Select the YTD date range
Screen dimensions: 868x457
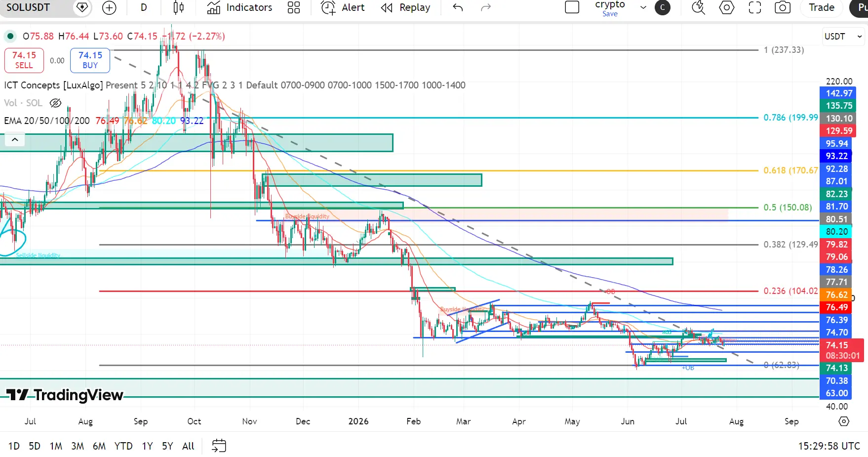123,446
